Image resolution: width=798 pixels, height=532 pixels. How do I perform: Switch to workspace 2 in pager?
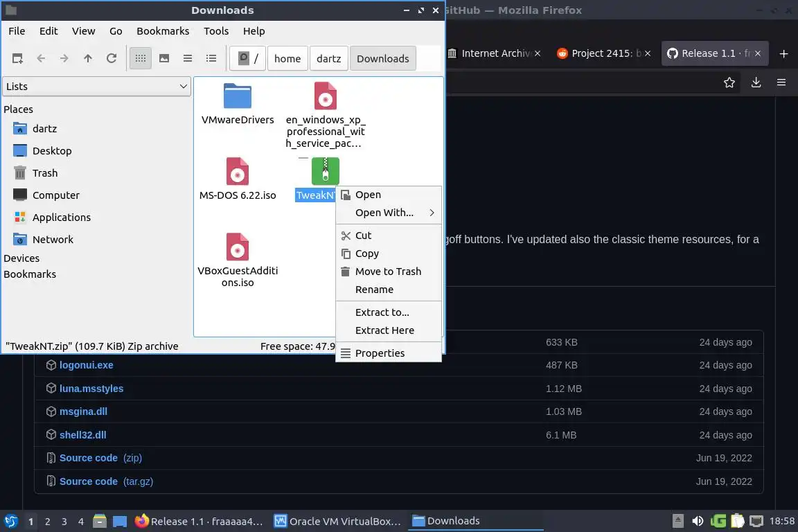tap(47, 522)
